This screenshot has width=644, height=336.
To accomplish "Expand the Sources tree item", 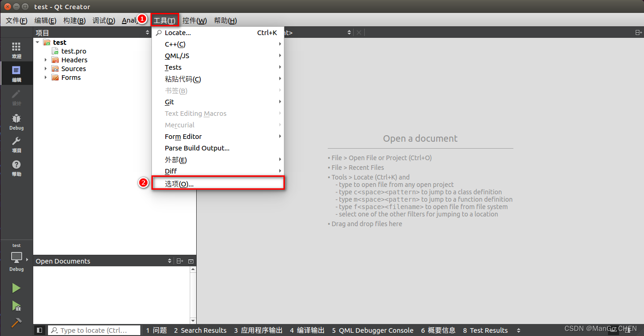I will pyautogui.click(x=46, y=68).
